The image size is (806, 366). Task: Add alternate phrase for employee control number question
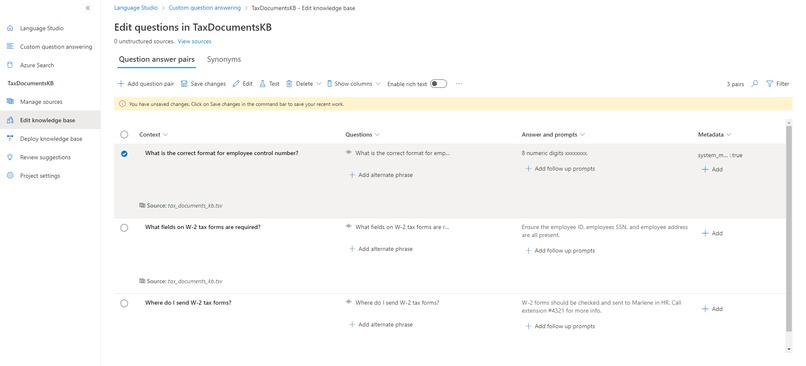pos(381,175)
